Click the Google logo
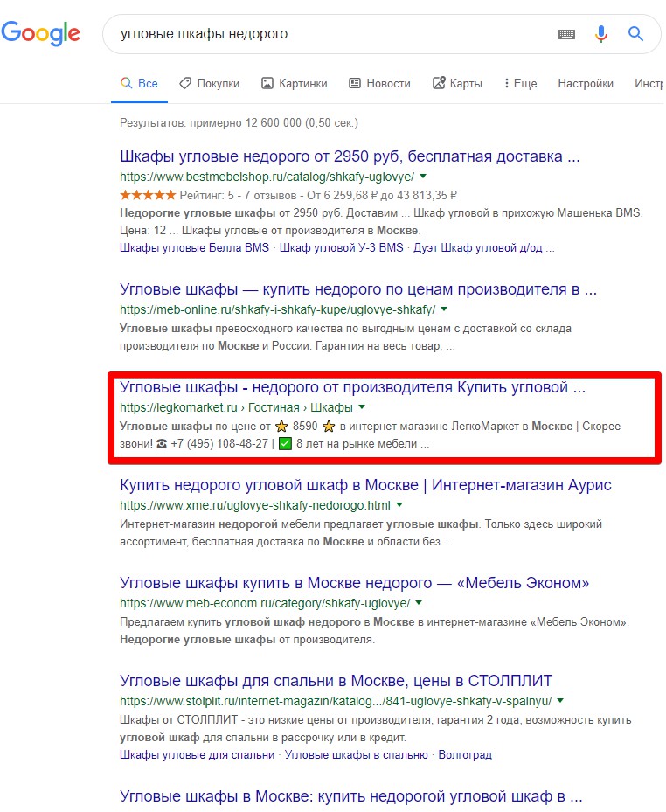The width and height of the screenshot is (666, 812). tap(40, 34)
